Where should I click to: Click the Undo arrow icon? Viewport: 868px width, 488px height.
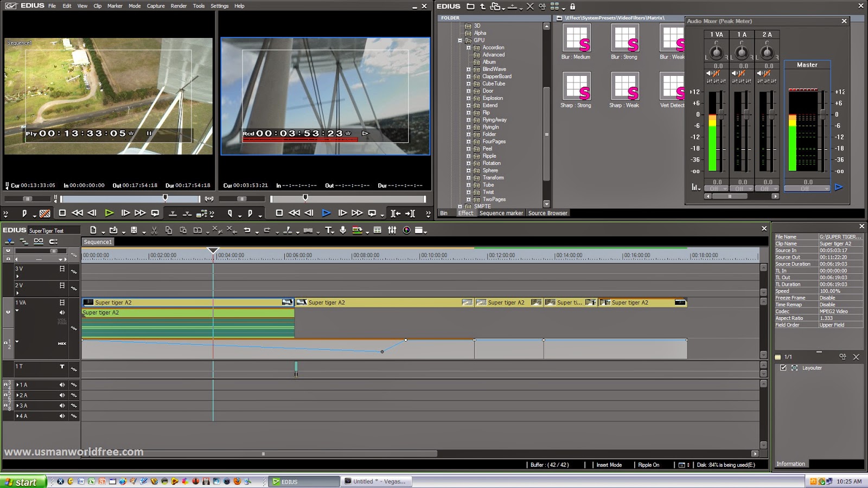(x=247, y=230)
